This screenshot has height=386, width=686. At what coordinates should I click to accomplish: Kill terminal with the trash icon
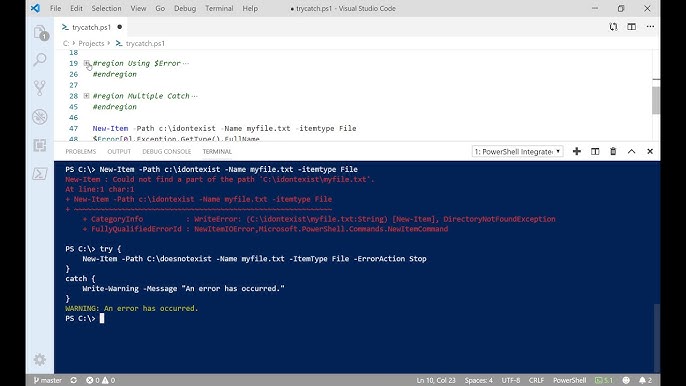coord(613,151)
